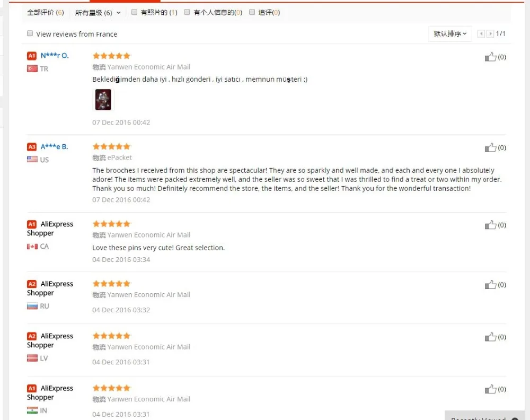Toggle the 追评(0) checkbox
Viewport: 530px width, 420px height.
pos(252,12)
